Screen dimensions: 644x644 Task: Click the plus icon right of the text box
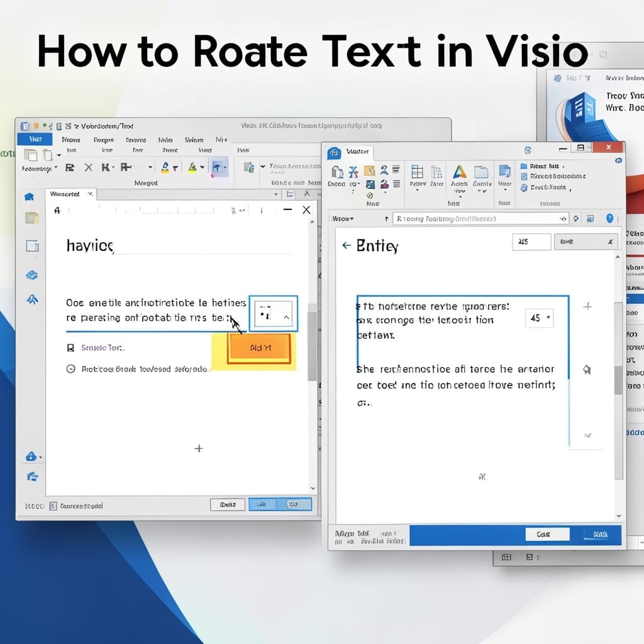click(588, 306)
